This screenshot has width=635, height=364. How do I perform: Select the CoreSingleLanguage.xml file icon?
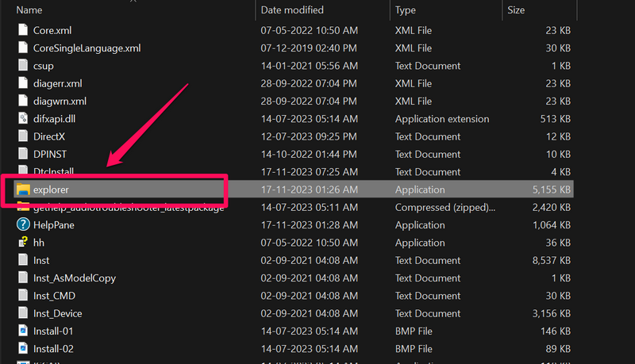click(23, 48)
